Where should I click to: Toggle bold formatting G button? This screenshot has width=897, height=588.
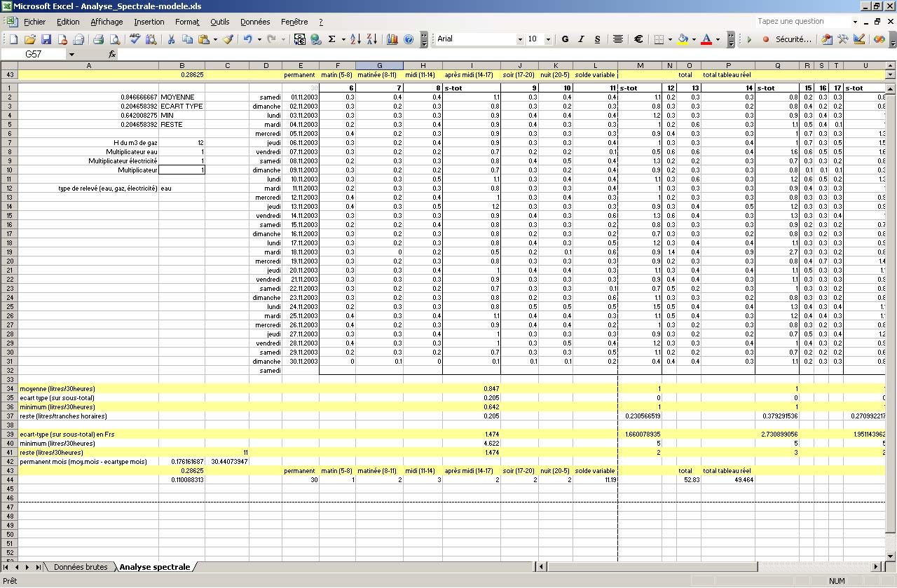565,40
